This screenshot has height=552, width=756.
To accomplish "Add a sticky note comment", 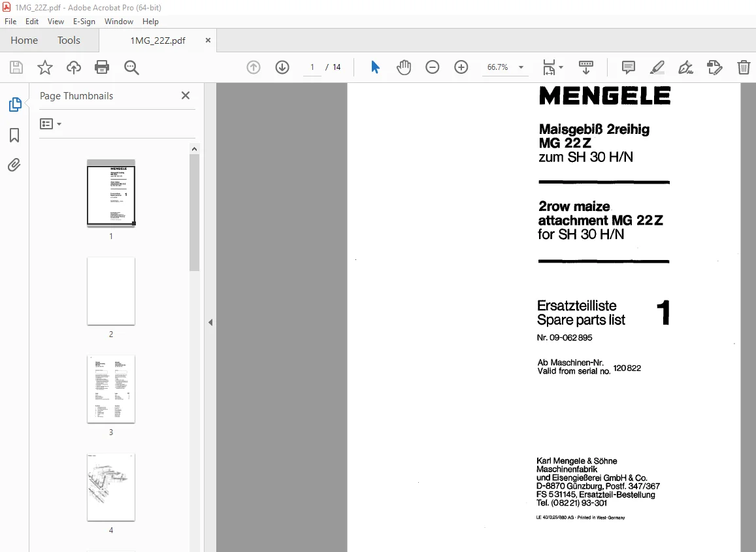I will pos(628,67).
